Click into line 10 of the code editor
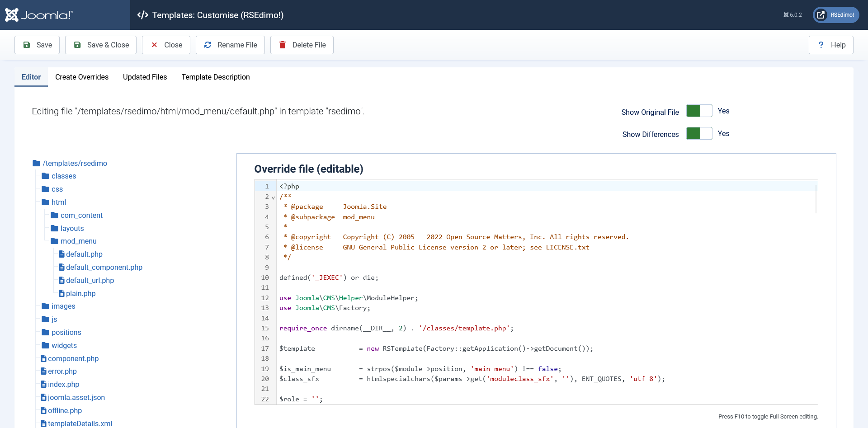The height and width of the screenshot is (428, 868). tap(329, 277)
